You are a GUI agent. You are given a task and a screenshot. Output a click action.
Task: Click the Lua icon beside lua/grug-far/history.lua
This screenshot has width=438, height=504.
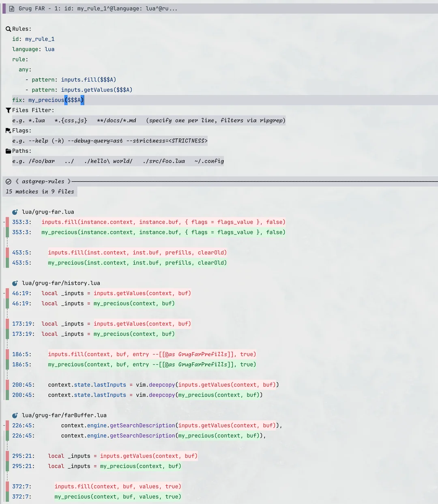(x=15, y=283)
